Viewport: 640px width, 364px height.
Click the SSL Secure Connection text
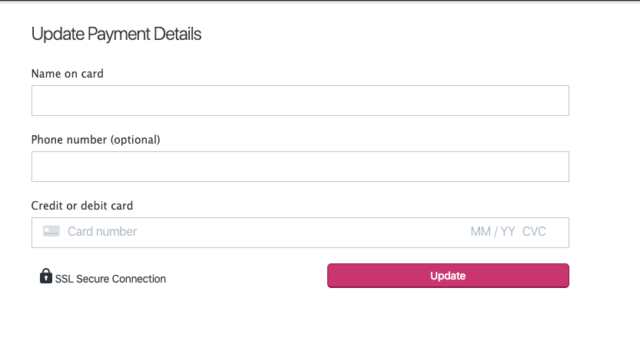[111, 279]
